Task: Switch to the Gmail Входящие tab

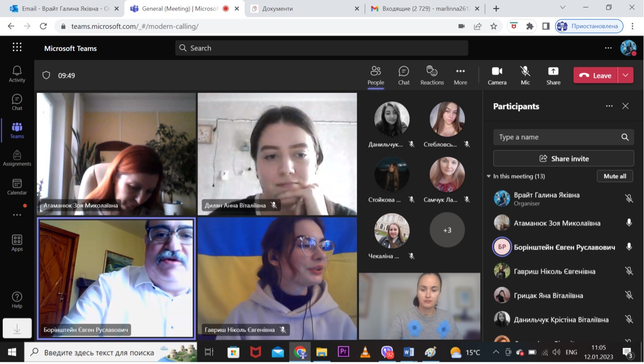Action: [426, 9]
